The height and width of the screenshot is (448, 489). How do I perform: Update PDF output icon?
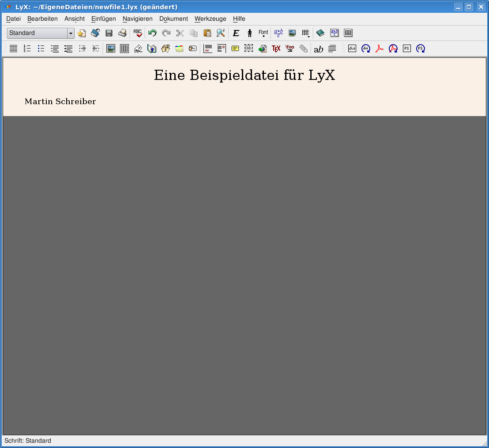[x=393, y=49]
